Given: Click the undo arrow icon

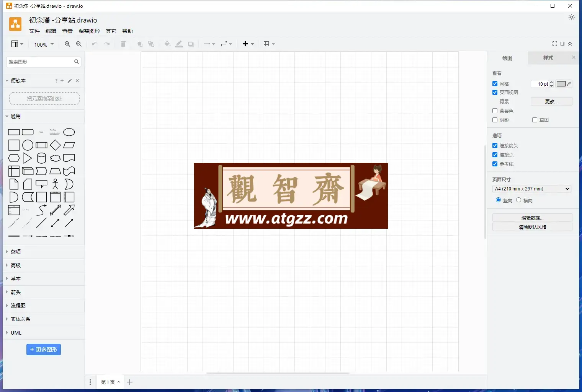Looking at the screenshot, I should pos(95,44).
